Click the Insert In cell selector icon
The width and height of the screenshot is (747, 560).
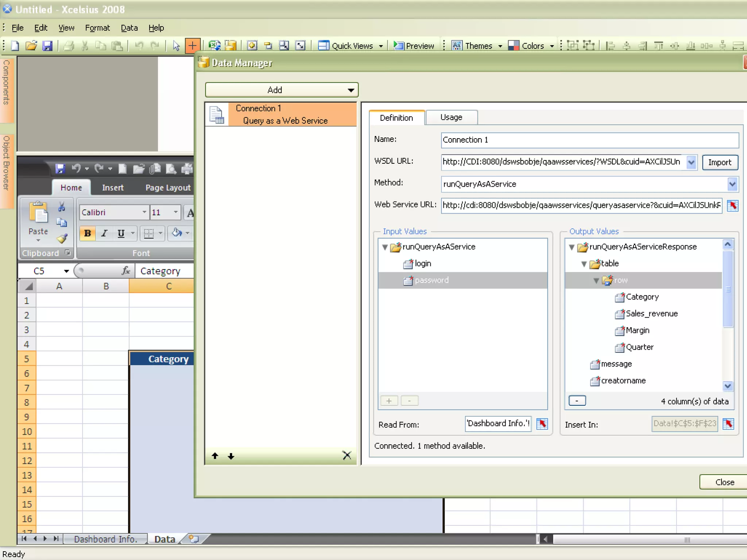[x=728, y=424]
